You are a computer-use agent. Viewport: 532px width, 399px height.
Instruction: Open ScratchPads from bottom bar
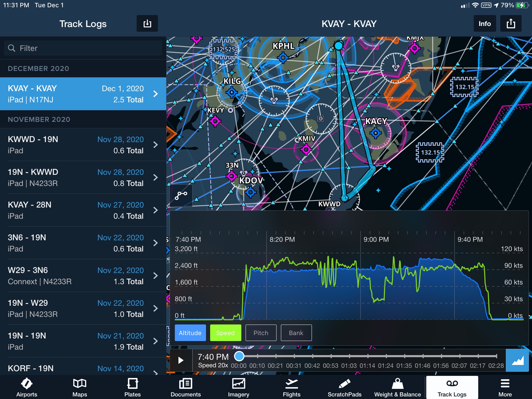tap(344, 387)
